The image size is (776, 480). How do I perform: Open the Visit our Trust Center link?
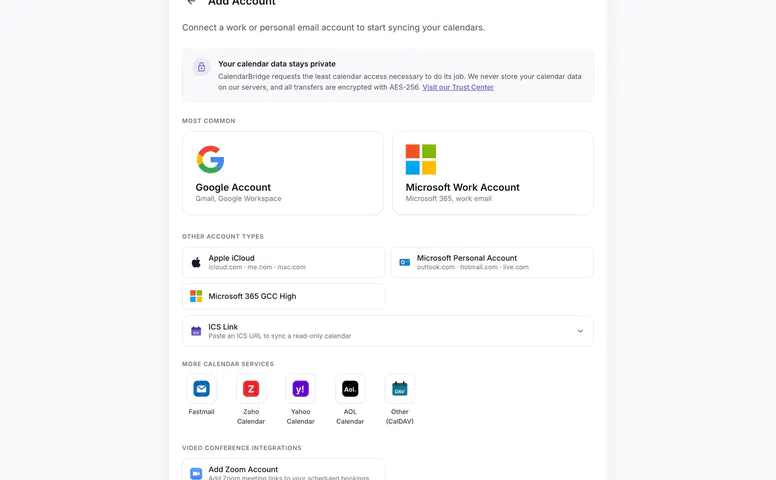[458, 87]
